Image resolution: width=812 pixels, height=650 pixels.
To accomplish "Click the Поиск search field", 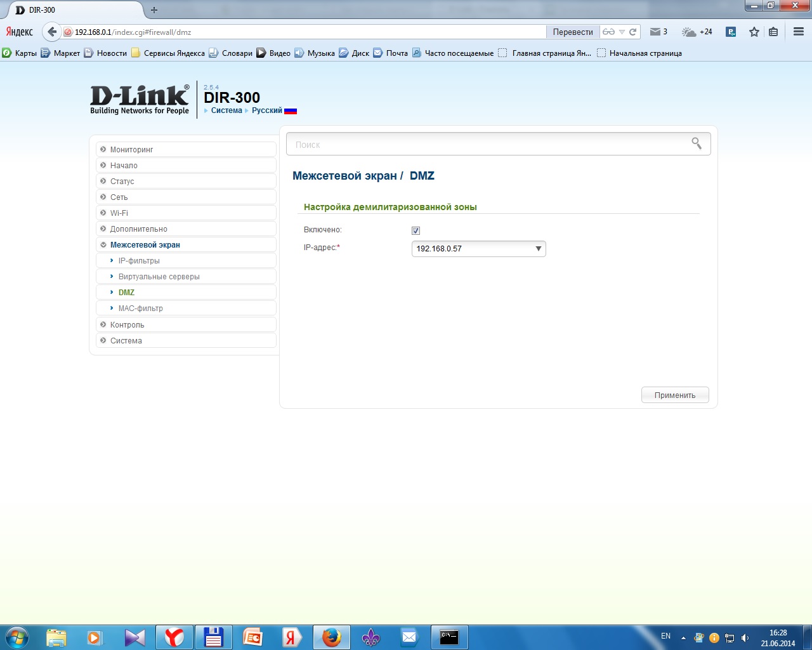I will point(499,144).
